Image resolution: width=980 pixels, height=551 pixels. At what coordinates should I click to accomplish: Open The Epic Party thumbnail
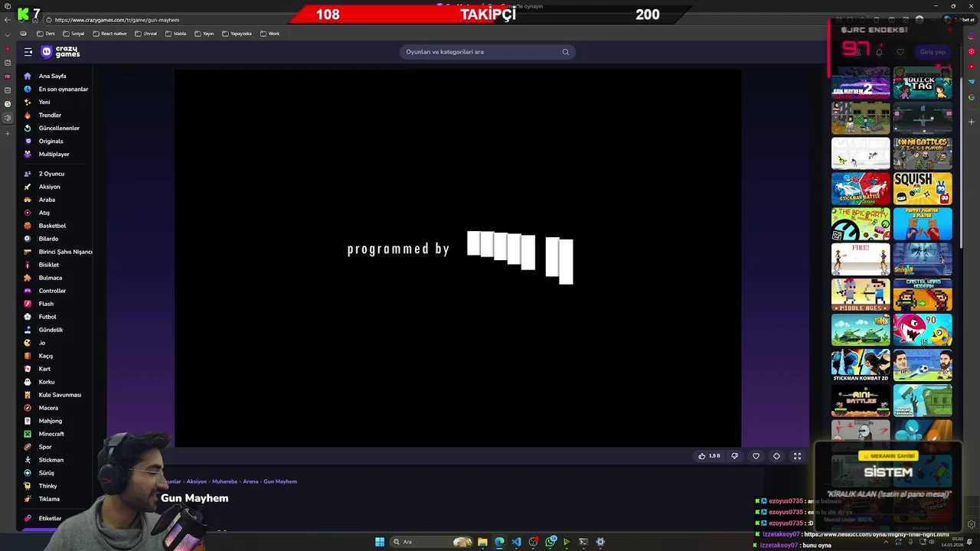[861, 224]
